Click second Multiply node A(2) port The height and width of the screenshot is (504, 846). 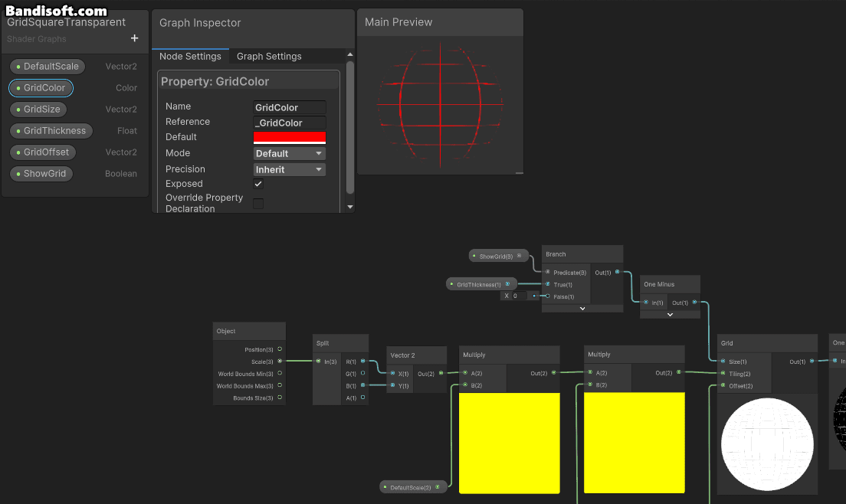point(590,372)
